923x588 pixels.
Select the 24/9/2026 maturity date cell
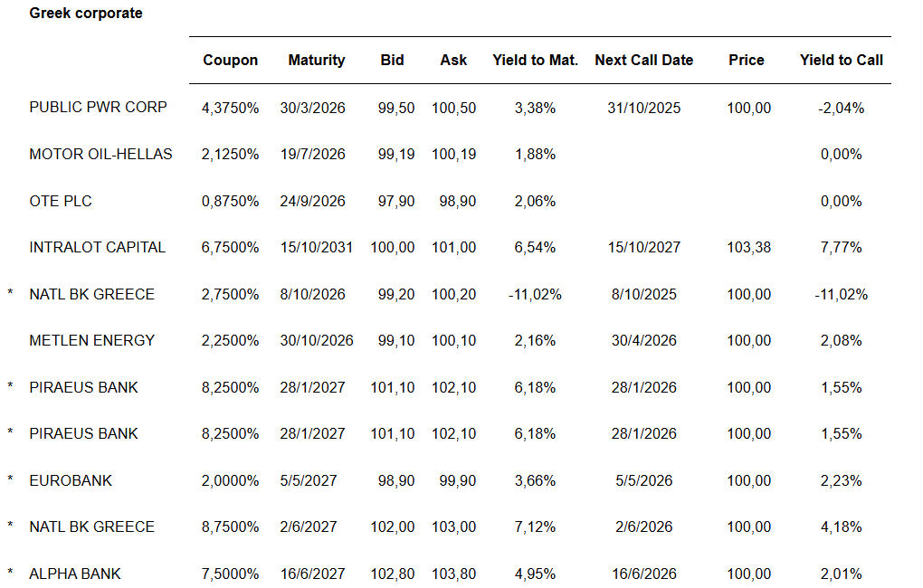[x=312, y=201]
